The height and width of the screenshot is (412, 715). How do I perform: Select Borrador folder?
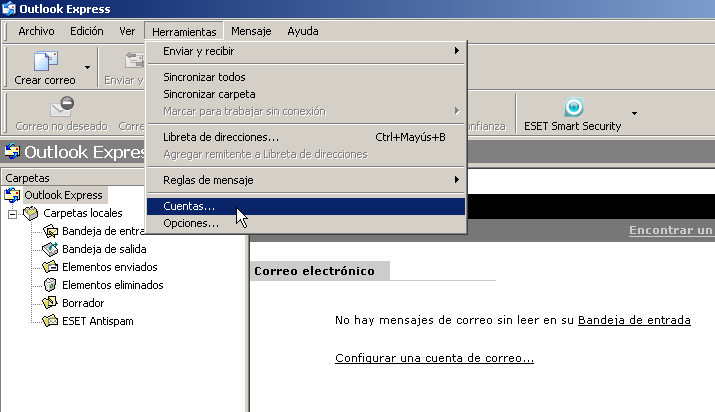pyautogui.click(x=83, y=303)
